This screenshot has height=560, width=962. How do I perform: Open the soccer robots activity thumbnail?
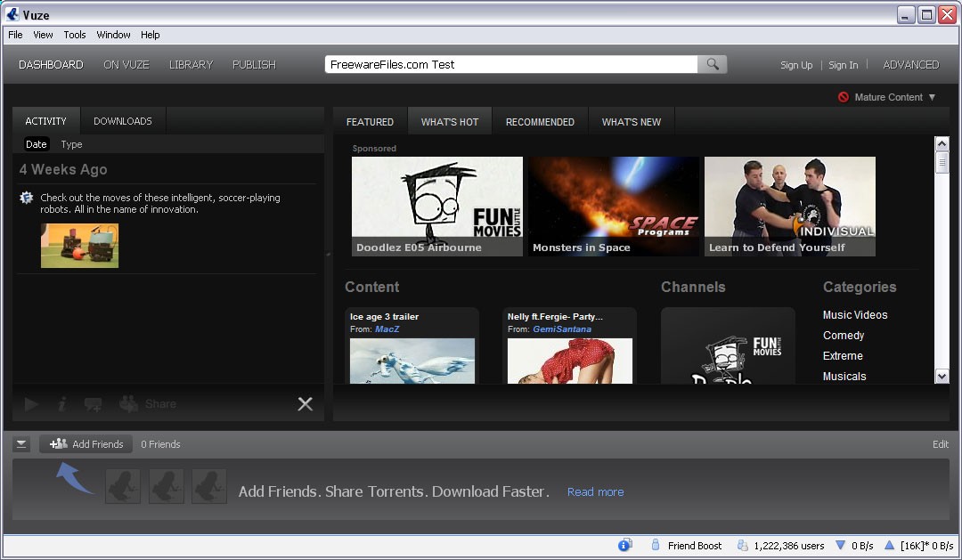[80, 246]
